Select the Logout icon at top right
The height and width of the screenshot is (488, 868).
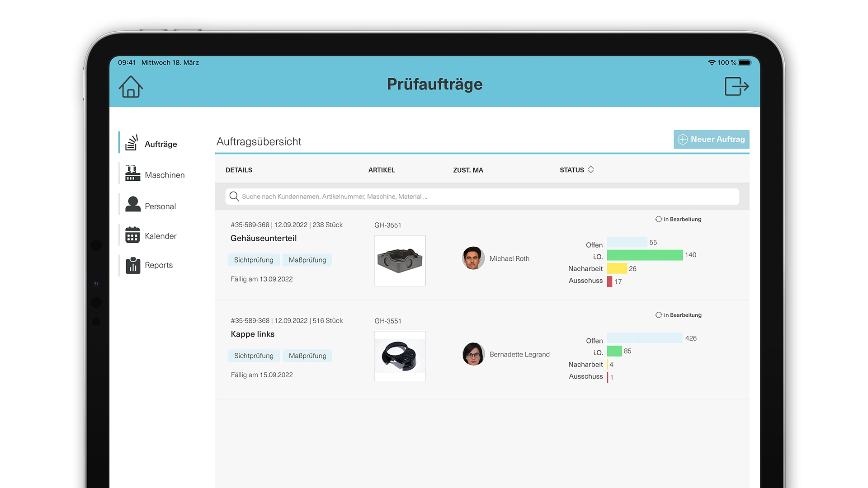pos(737,86)
